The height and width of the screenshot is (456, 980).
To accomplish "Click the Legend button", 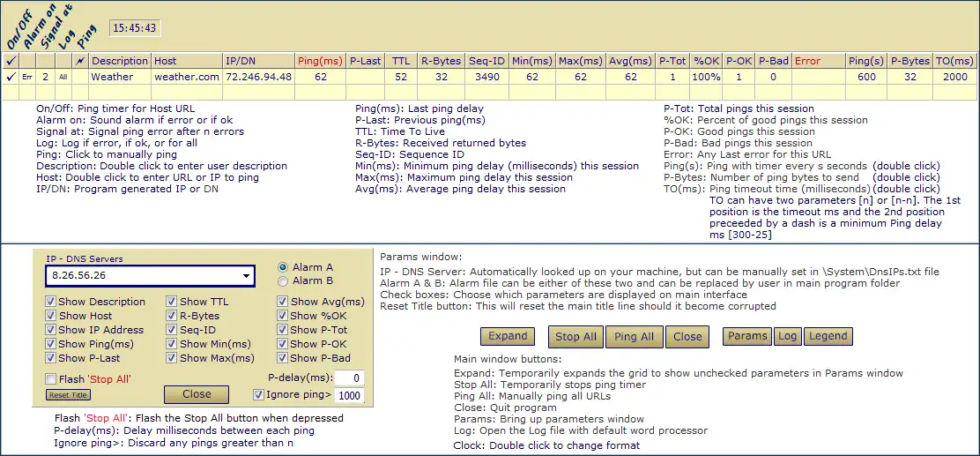I will tap(828, 336).
